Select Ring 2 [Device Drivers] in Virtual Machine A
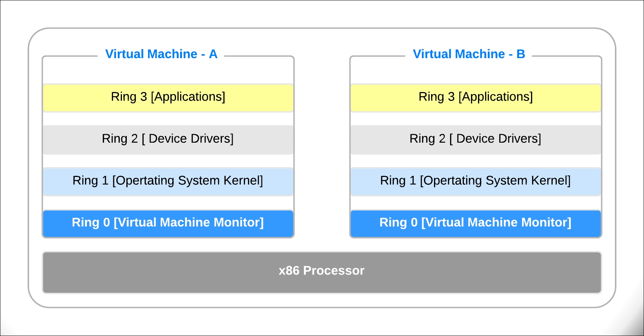Screen dimensions: 644x336 (168, 140)
